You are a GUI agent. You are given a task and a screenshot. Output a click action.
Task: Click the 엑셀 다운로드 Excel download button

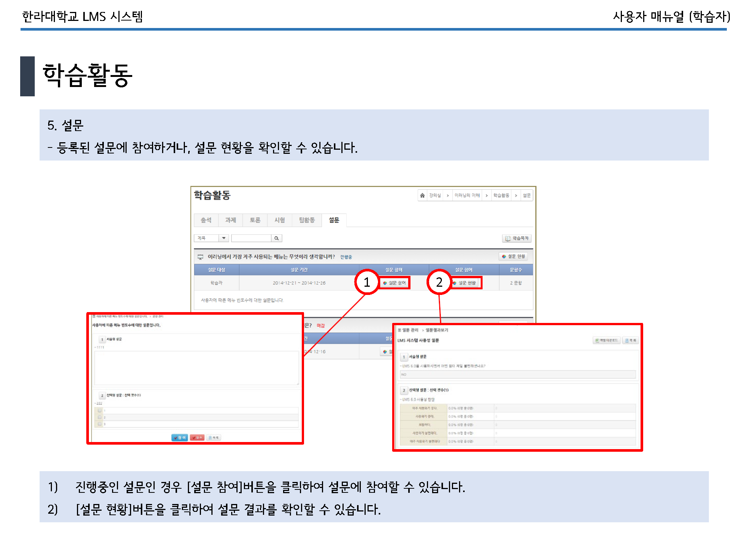click(607, 340)
